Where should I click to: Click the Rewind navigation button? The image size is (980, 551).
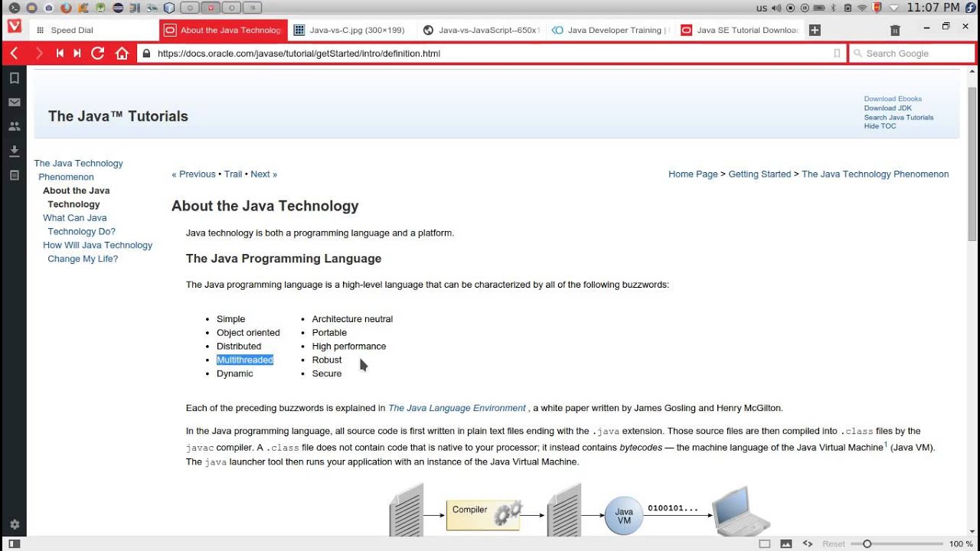[60, 54]
